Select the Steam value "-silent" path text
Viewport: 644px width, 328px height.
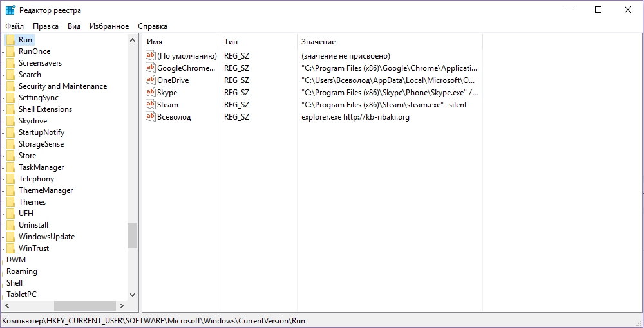coord(384,105)
